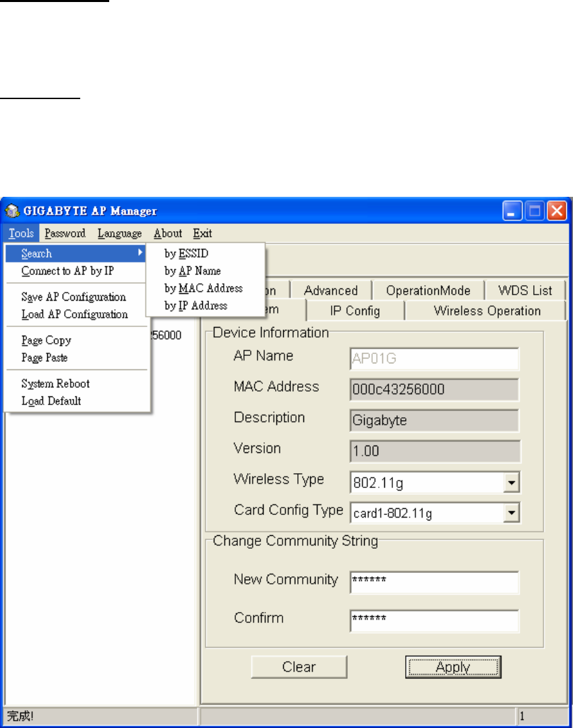Click the Description field
Screen dimensions: 573x728
click(x=434, y=420)
